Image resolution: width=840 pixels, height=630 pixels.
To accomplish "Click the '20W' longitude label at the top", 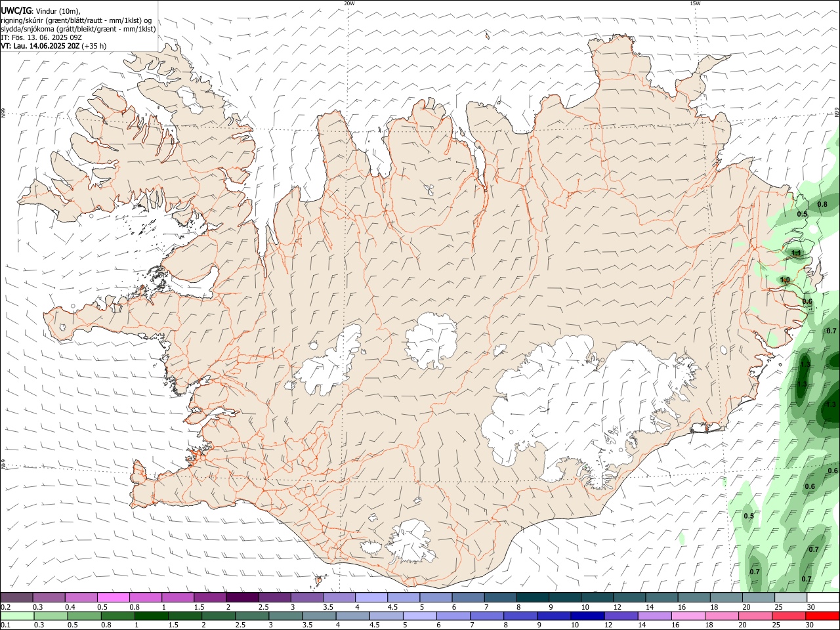I will [349, 3].
